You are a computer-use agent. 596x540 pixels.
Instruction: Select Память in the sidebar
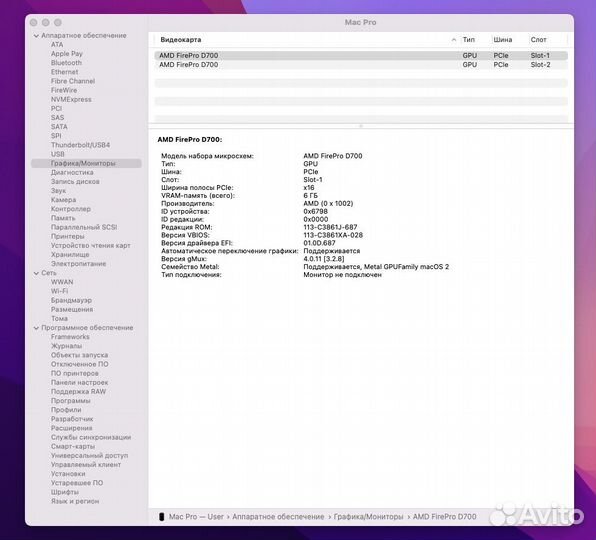[x=63, y=218]
